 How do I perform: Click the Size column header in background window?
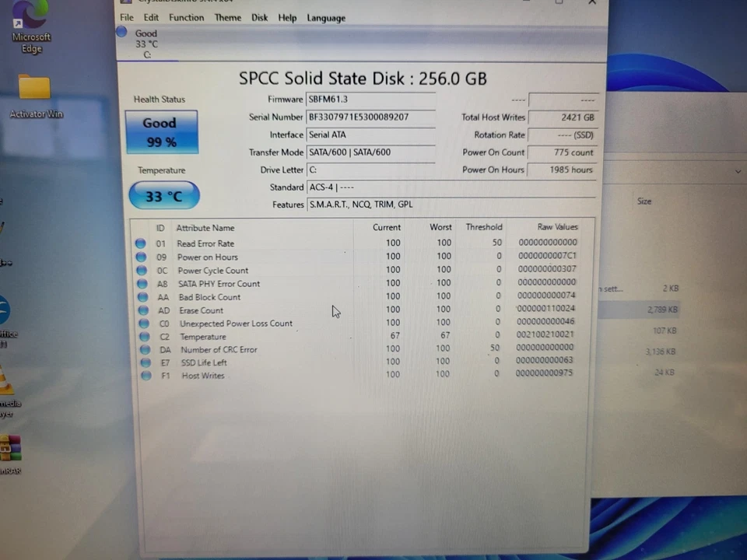click(644, 201)
